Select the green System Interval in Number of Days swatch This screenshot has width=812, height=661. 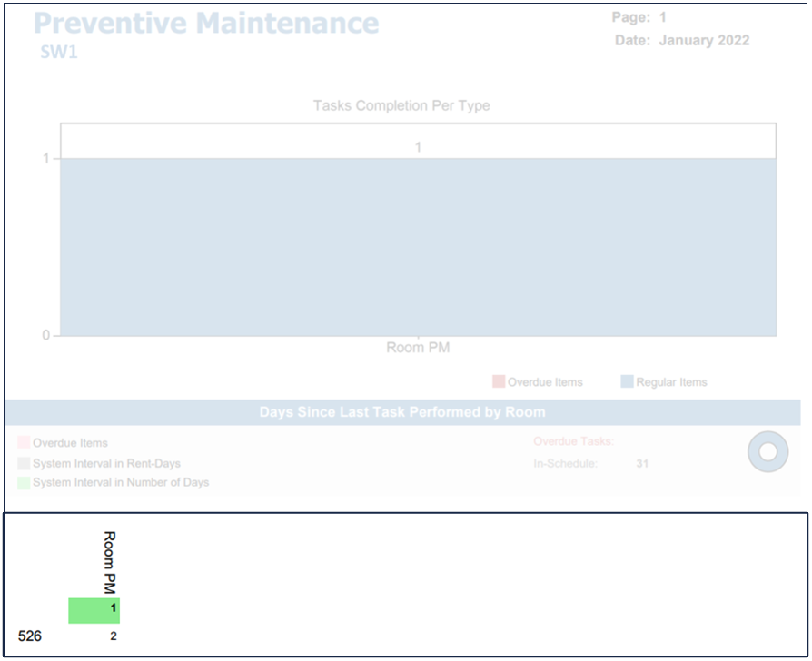tap(24, 482)
